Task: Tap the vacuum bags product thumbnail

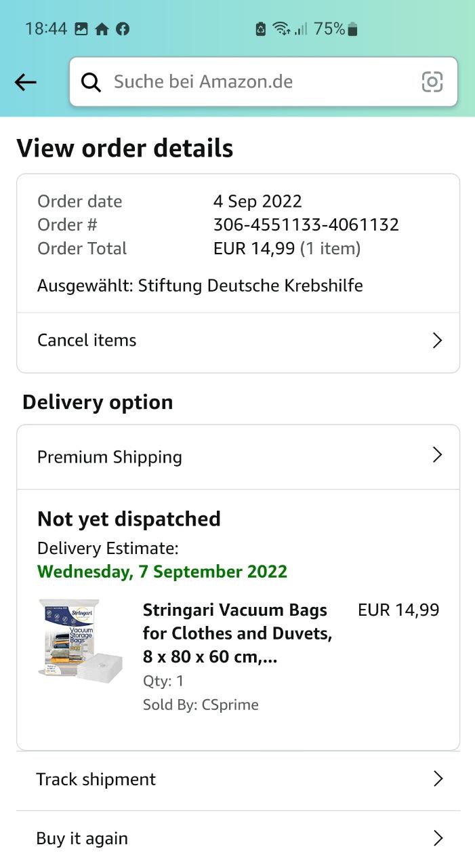Action: tap(79, 640)
